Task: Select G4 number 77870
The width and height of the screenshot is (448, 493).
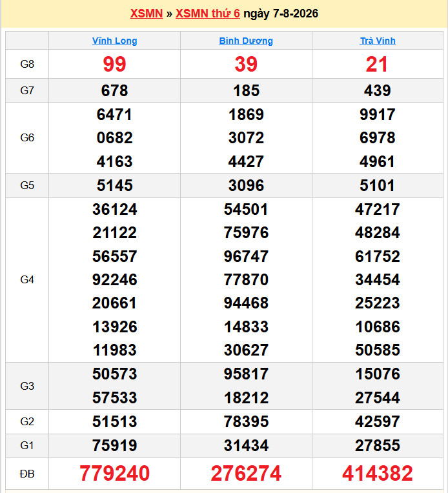Action: pyautogui.click(x=246, y=280)
